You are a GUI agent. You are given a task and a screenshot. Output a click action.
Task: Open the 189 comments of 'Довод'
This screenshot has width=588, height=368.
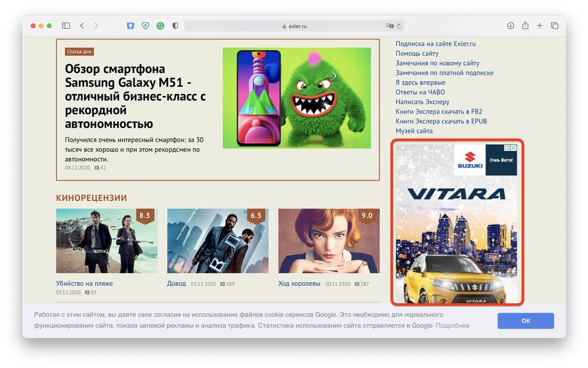click(228, 284)
